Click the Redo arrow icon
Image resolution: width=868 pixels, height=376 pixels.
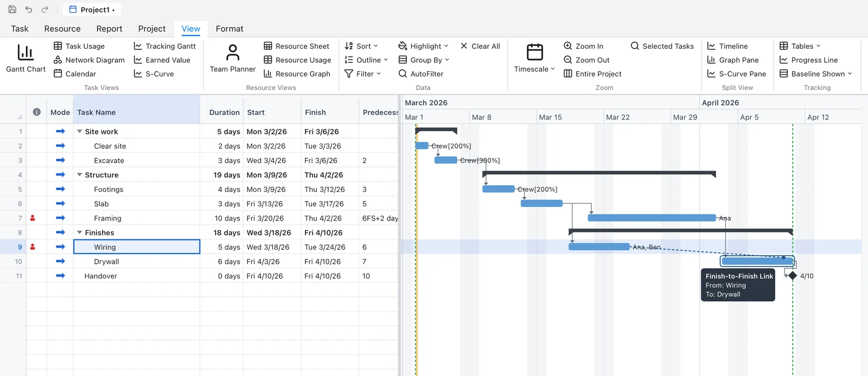point(45,9)
